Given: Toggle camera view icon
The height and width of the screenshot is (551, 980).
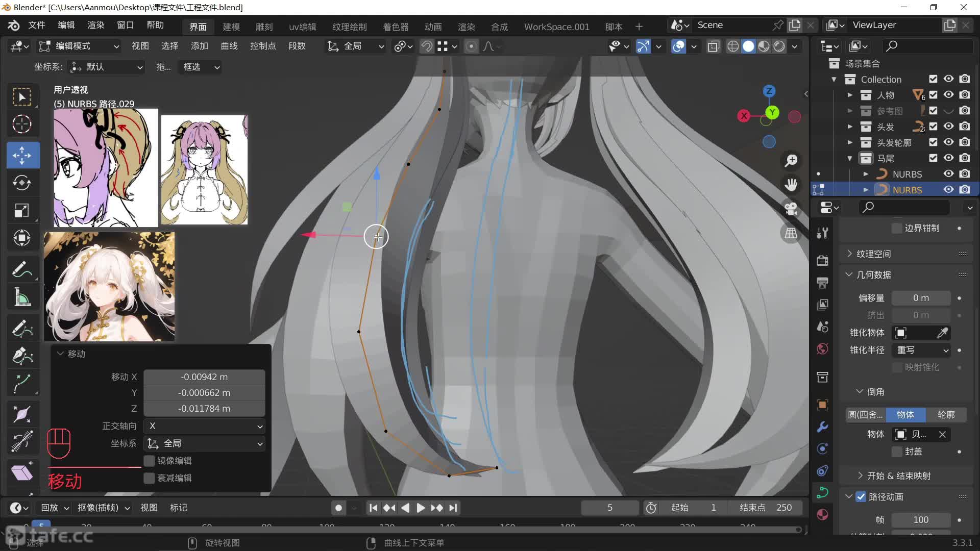Looking at the screenshot, I should click(x=791, y=209).
